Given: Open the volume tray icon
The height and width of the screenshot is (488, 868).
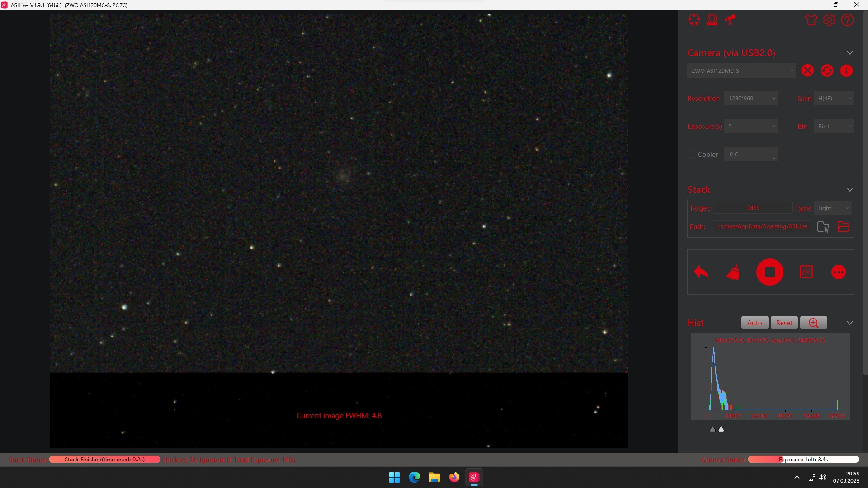Looking at the screenshot, I should 822,477.
